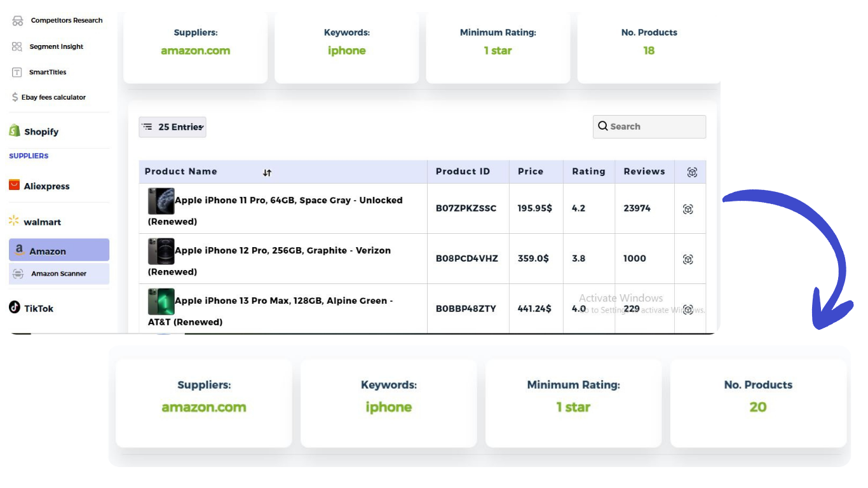Viewport: 868px width, 488px height.
Task: Click Apple iPhone 11 Pro product name
Action: (275, 211)
